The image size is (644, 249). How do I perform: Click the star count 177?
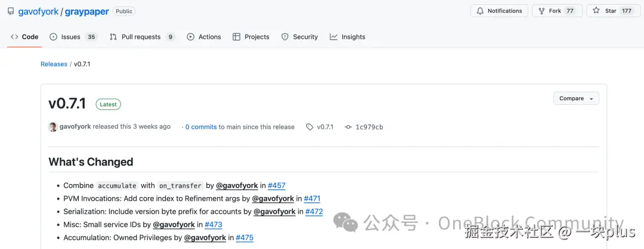click(626, 11)
